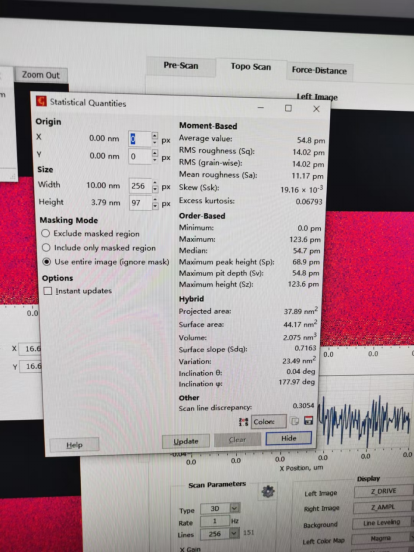Click the RMS roughness (Sq) value 14.02 pm
Viewport: 414px width, 552px height.
coord(308,152)
